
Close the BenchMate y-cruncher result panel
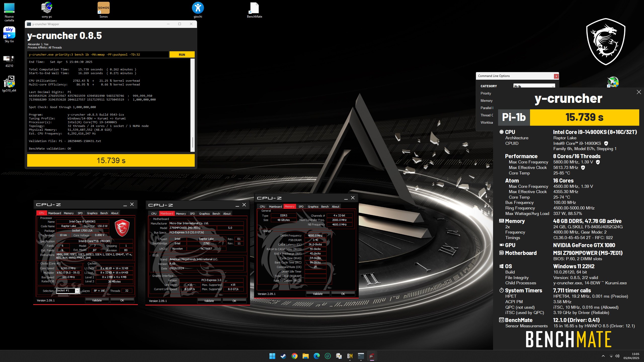(x=639, y=92)
